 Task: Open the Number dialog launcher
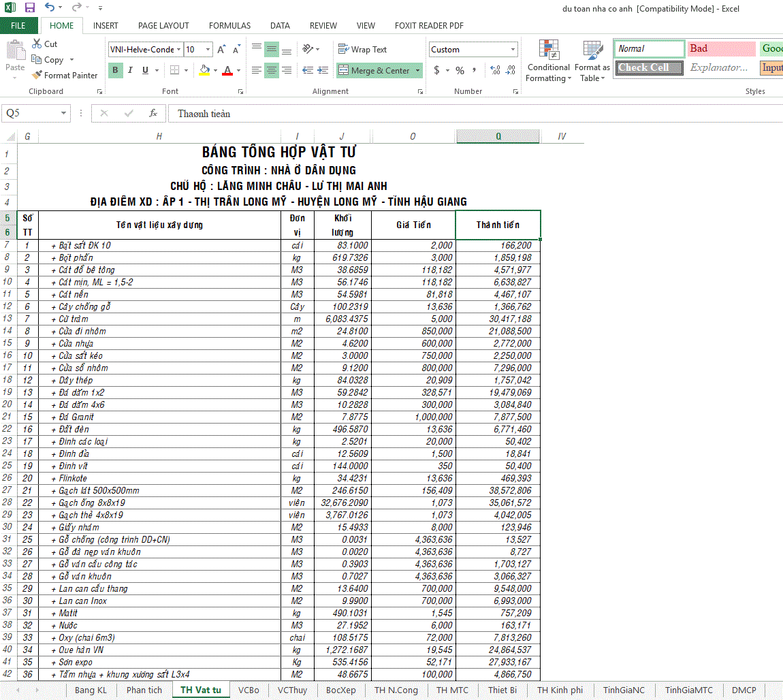point(515,91)
